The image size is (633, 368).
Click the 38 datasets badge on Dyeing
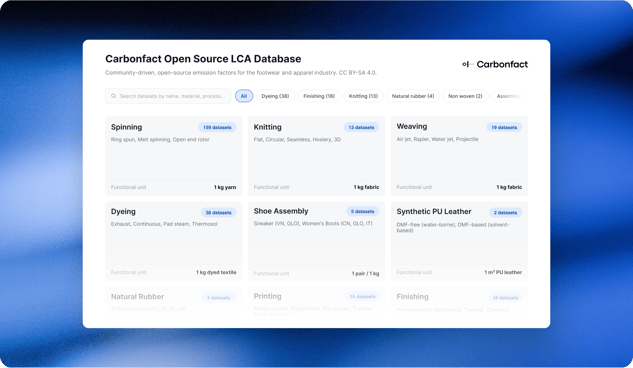point(218,213)
